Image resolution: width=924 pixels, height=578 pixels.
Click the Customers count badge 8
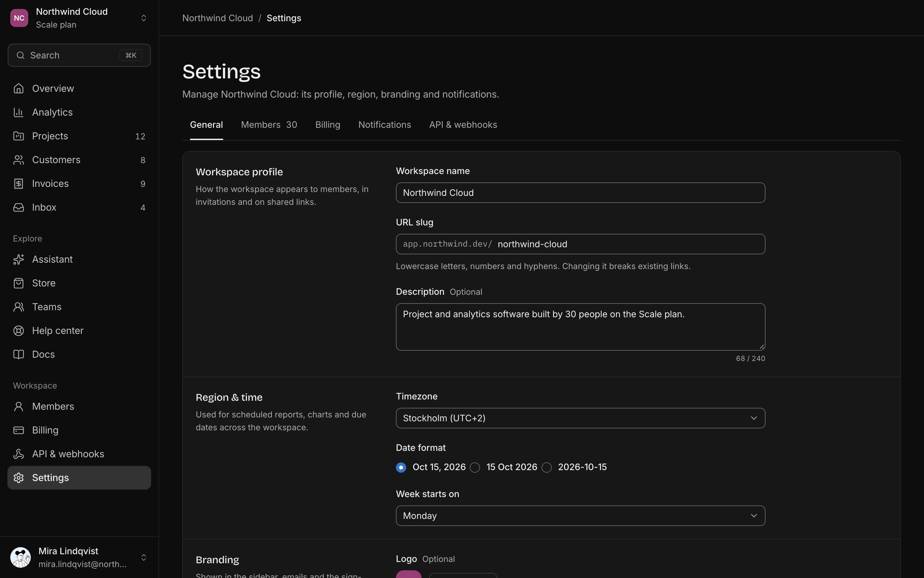[143, 160]
